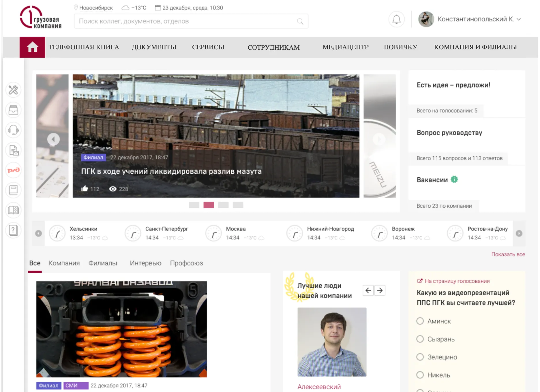Open news headline about разлив мазута
Viewport: 540px width, 392px height.
pos(171,171)
